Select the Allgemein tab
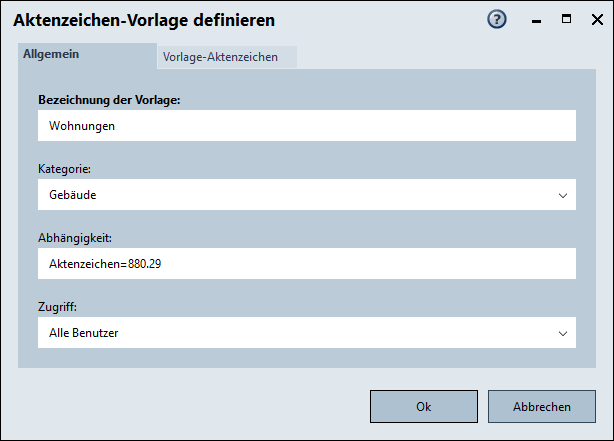614x441 pixels. pyautogui.click(x=51, y=54)
